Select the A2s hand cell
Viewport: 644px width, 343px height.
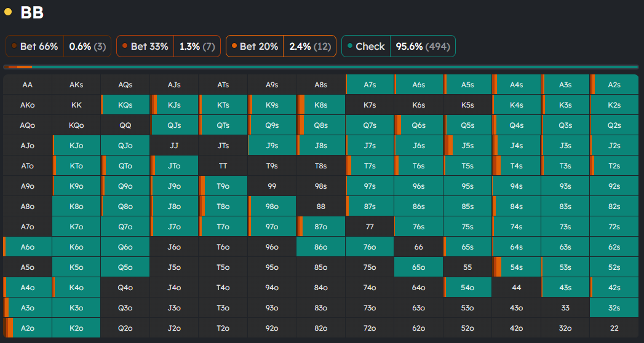(x=614, y=85)
